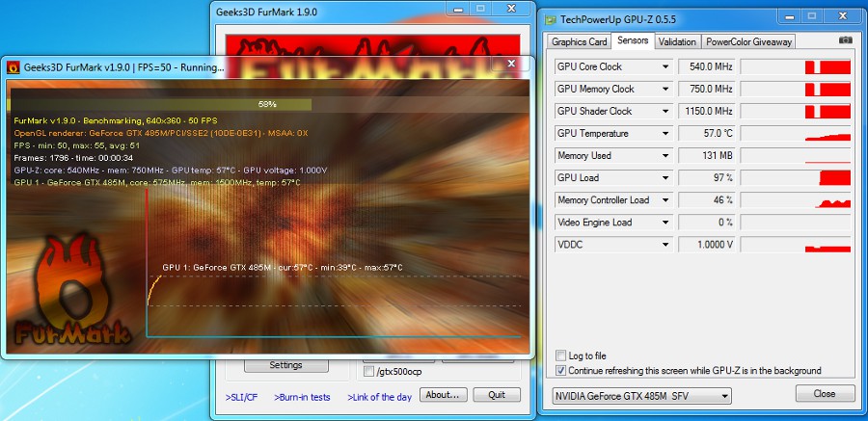Close the FurMark benchmark render window
868x421 pixels.
click(x=511, y=64)
